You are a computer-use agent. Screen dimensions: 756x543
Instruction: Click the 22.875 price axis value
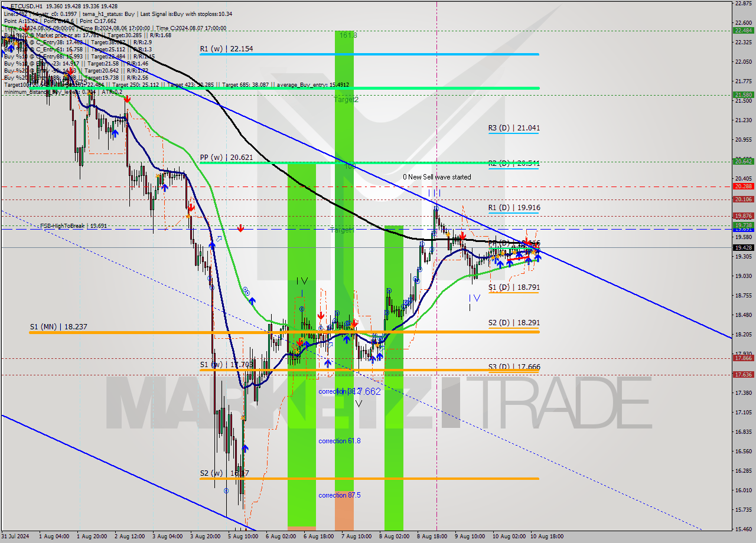(x=743, y=4)
